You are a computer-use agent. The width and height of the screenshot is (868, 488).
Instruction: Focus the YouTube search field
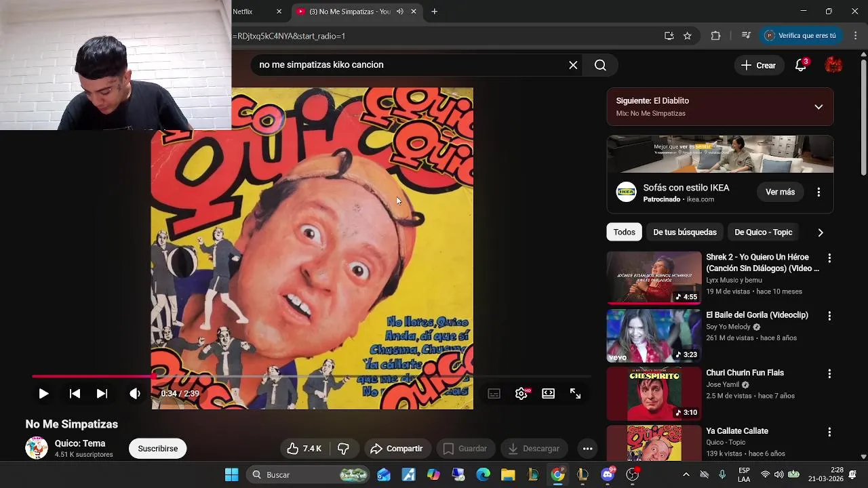click(x=407, y=65)
